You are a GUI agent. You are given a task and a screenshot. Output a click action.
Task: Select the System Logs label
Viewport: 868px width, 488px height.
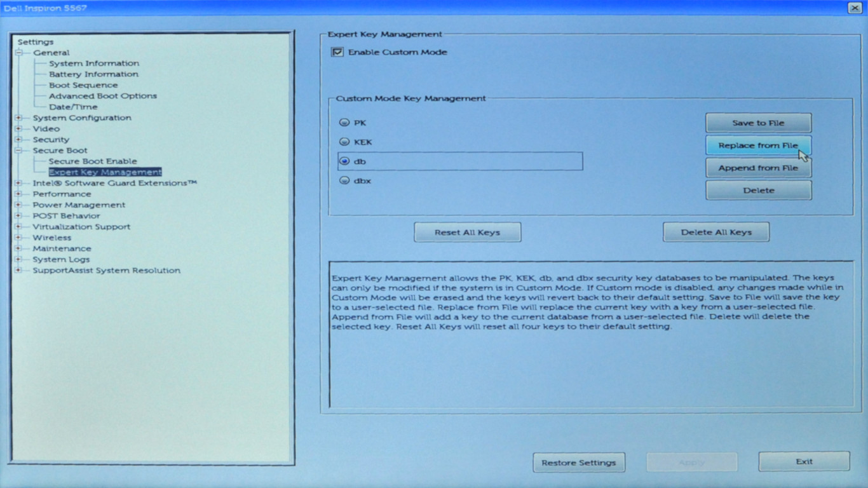click(61, 259)
